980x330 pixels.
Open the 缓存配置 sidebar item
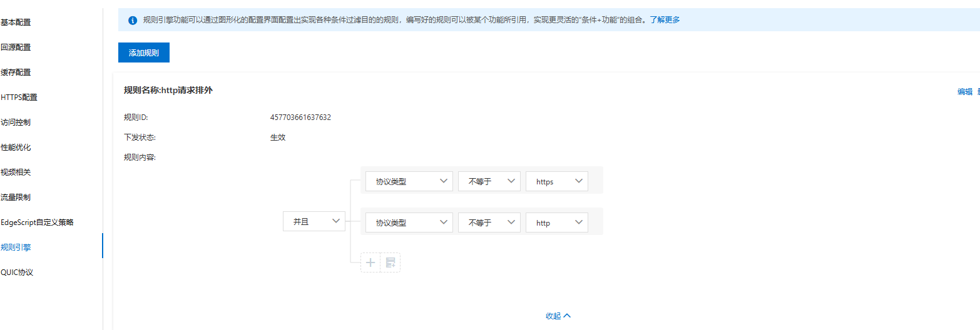click(16, 72)
